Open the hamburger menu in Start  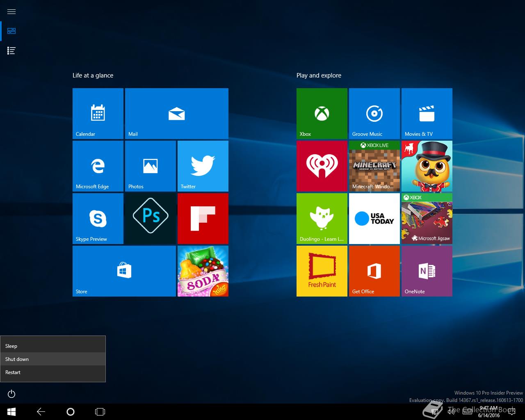11,11
